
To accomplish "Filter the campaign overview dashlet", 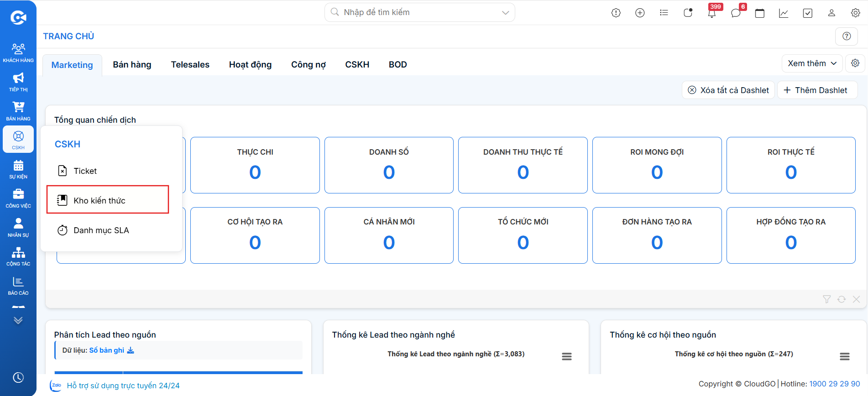I will pos(826,299).
